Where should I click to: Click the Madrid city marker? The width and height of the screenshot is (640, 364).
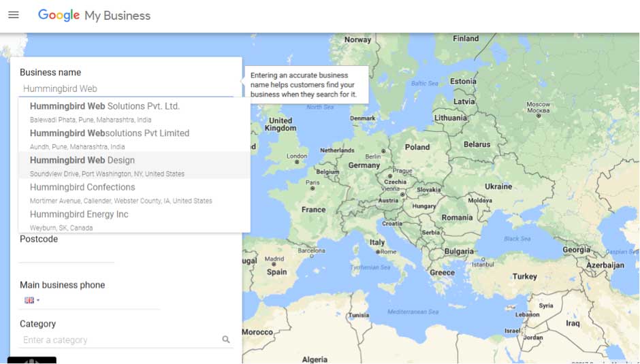pyautogui.click(x=274, y=265)
